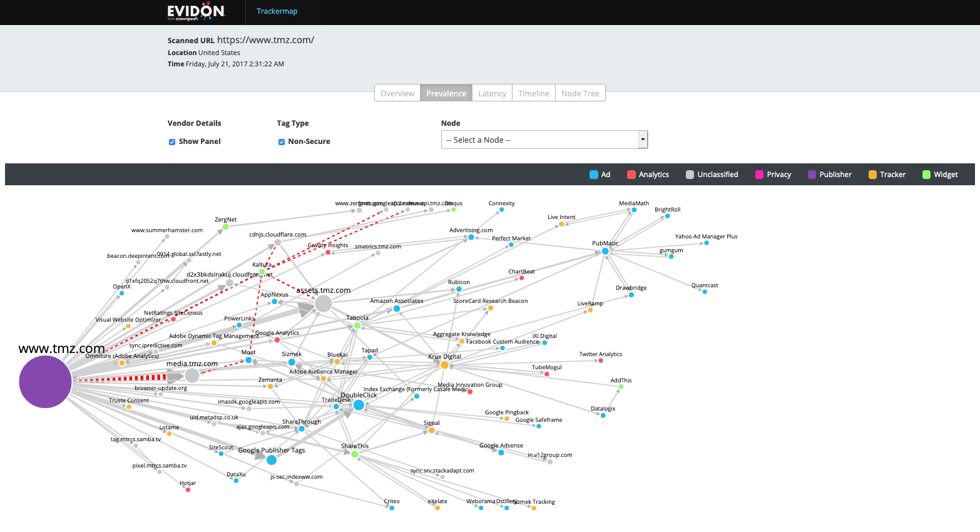This screenshot has height=532, width=980.
Task: Click the Unclassified gray legend swatch
Action: point(690,175)
